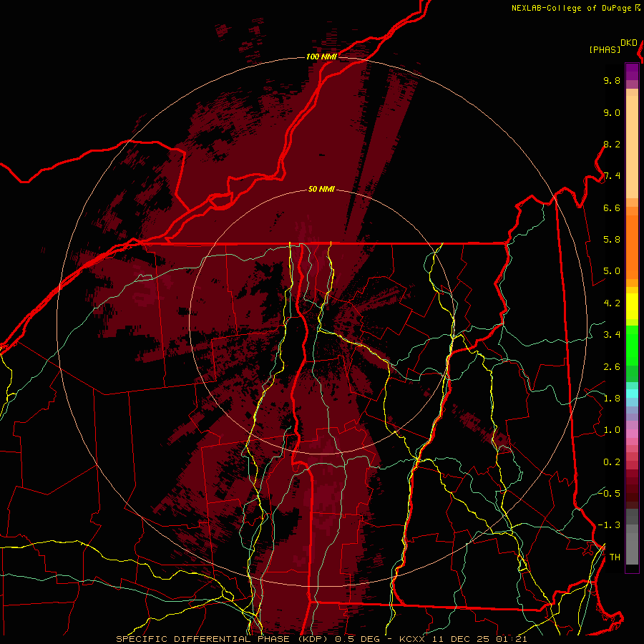This screenshot has width=644, height=644.
Task: Click the 4.2 value on color scale
Action: click(x=612, y=303)
